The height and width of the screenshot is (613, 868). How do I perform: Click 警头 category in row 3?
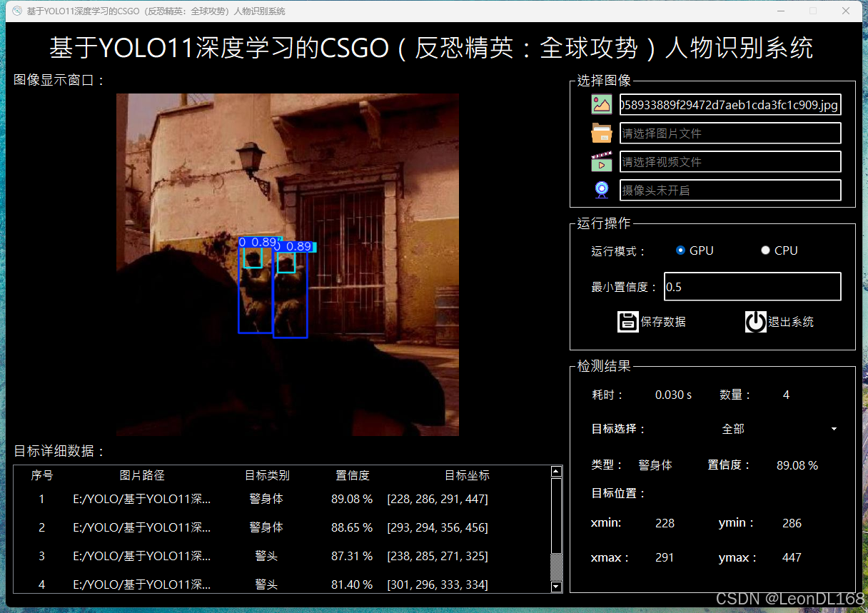coord(266,556)
